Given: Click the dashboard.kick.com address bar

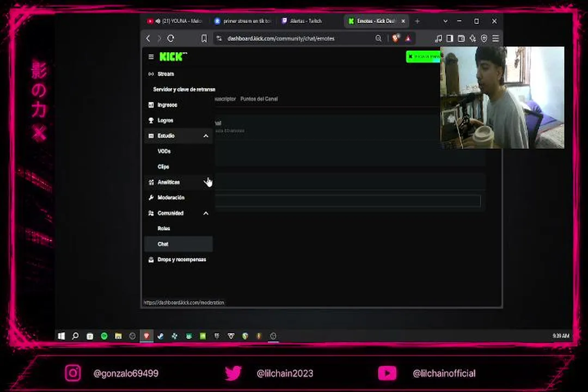Looking at the screenshot, I should coord(280,38).
